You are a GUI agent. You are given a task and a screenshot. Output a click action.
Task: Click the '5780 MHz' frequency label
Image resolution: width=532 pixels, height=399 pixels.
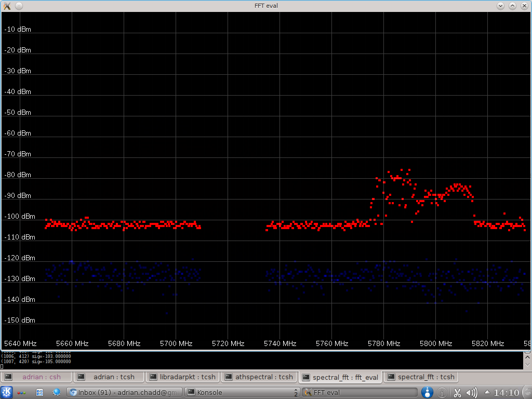click(384, 344)
